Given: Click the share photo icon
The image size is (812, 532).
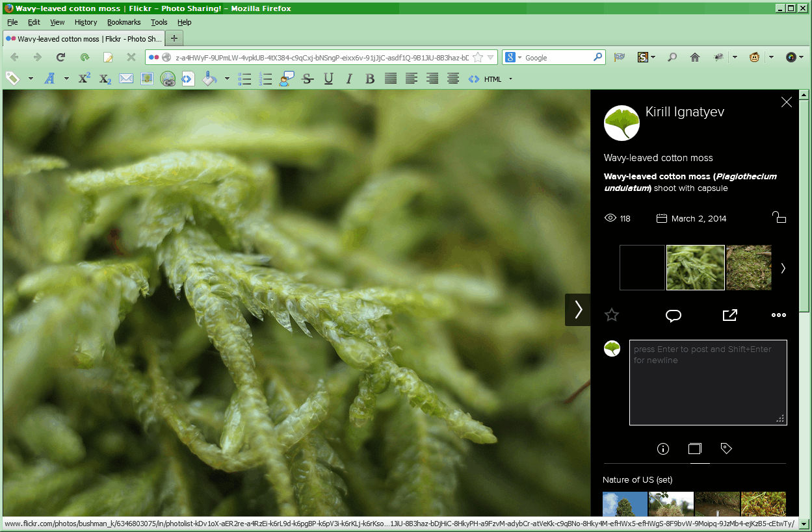Looking at the screenshot, I should click(729, 315).
